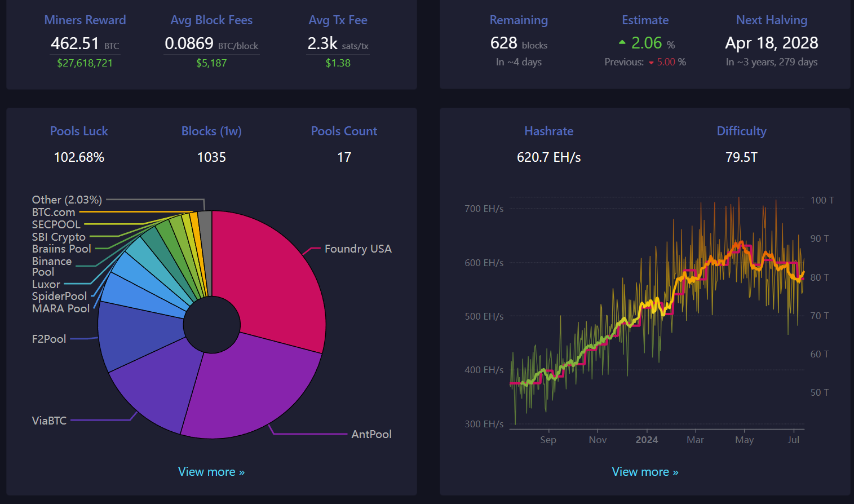Click the Pools Count heading
Screen dimensions: 854x504
click(x=344, y=131)
